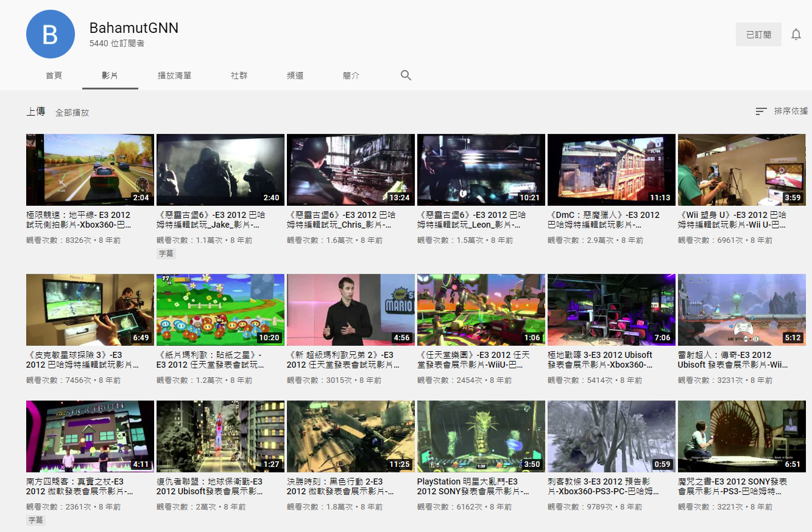This screenshot has width=812, height=532.
Task: Click the BahamutGNN channel name
Action: [134, 28]
